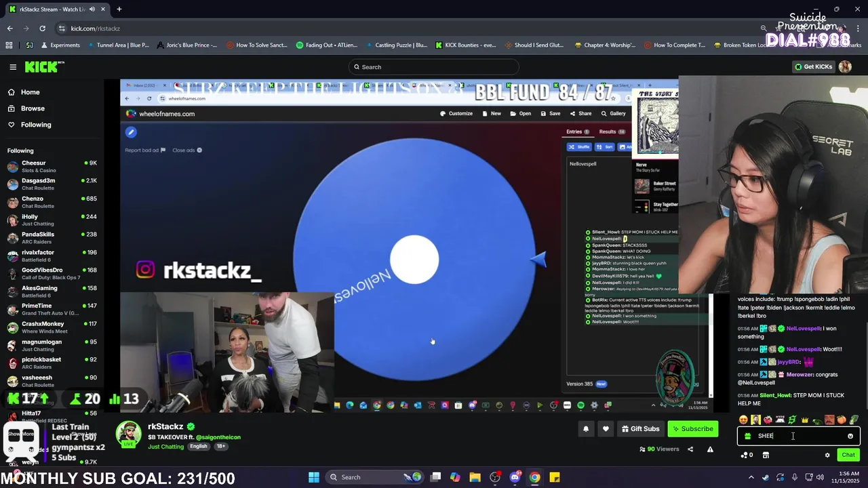Click jayyBRD username in chat
This screenshot has width=868, height=488.
click(x=789, y=362)
